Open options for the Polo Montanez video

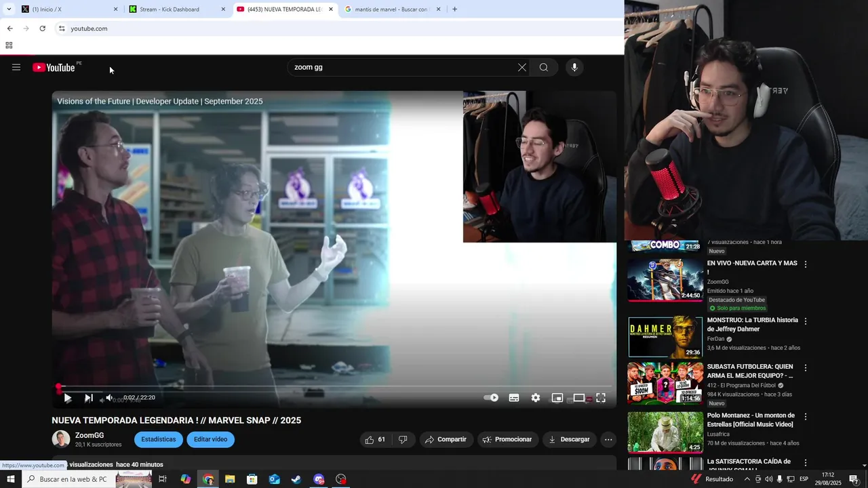point(806,417)
